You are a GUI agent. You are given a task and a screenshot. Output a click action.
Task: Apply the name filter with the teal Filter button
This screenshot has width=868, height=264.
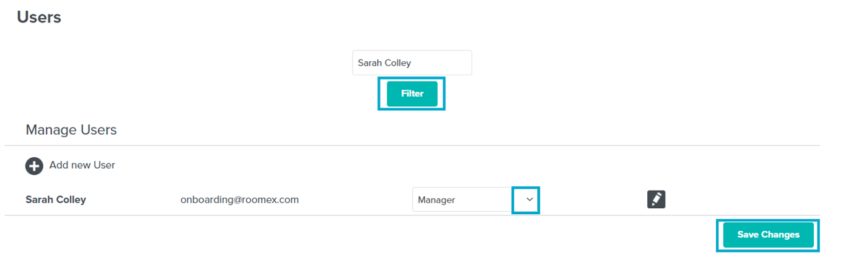(x=412, y=94)
